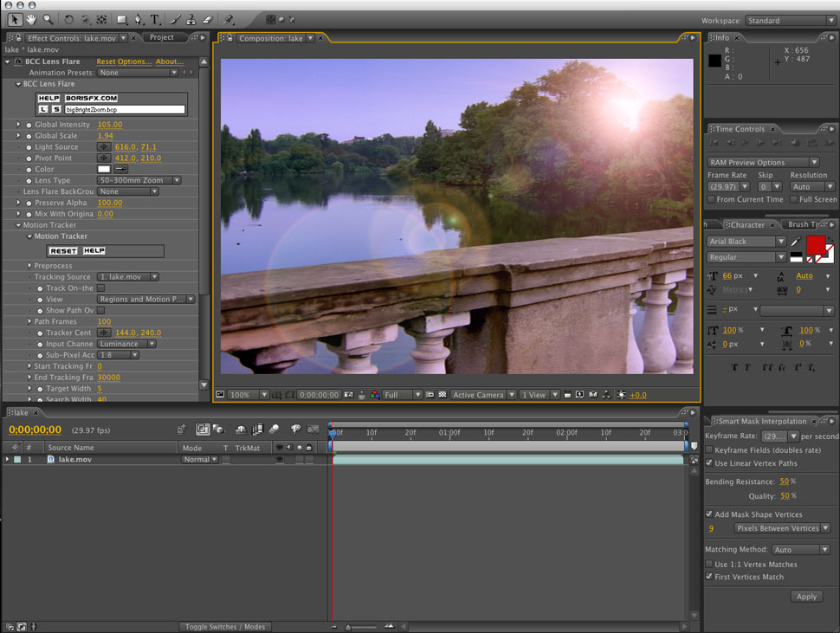Click the Reset Options link
Screen dimensions: 840x633
123,61
